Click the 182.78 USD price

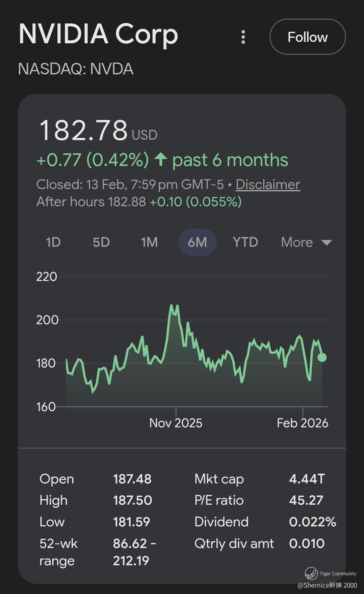click(84, 130)
